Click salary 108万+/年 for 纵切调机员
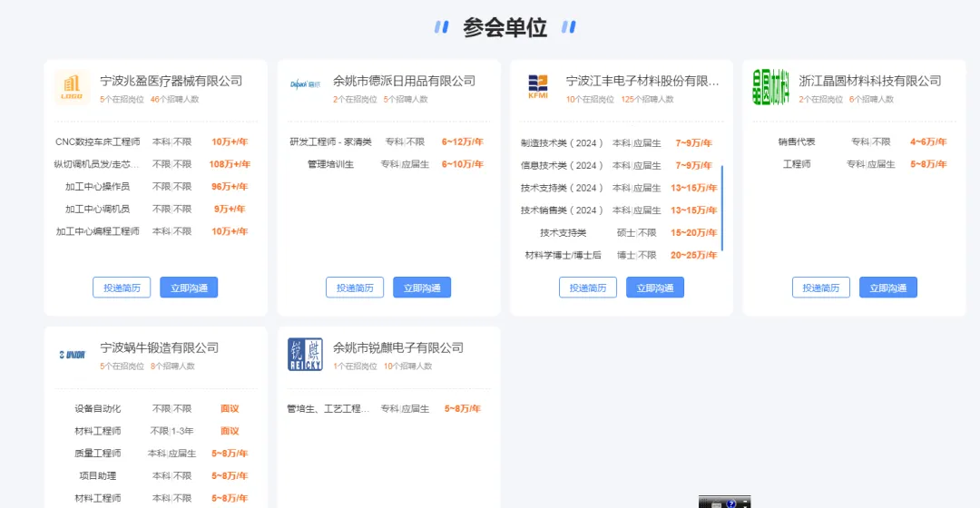Image resolution: width=980 pixels, height=508 pixels. [x=230, y=164]
